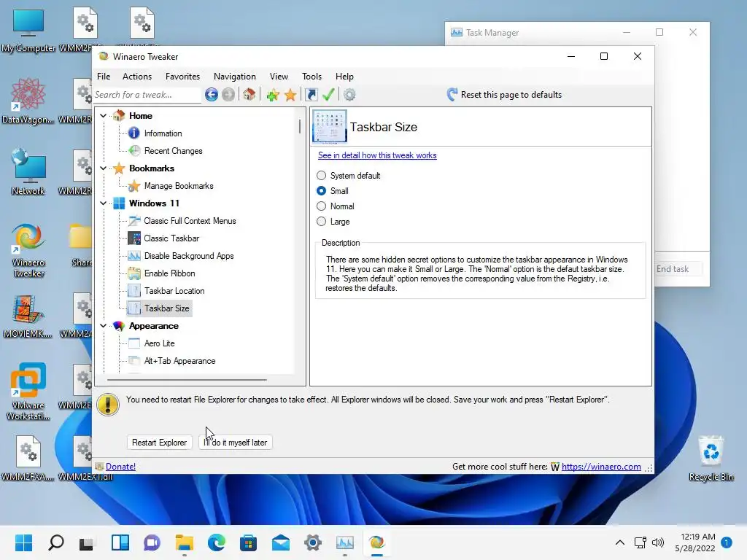Select Classic Taskbar tree item
This screenshot has width=747, height=560.
171,238
